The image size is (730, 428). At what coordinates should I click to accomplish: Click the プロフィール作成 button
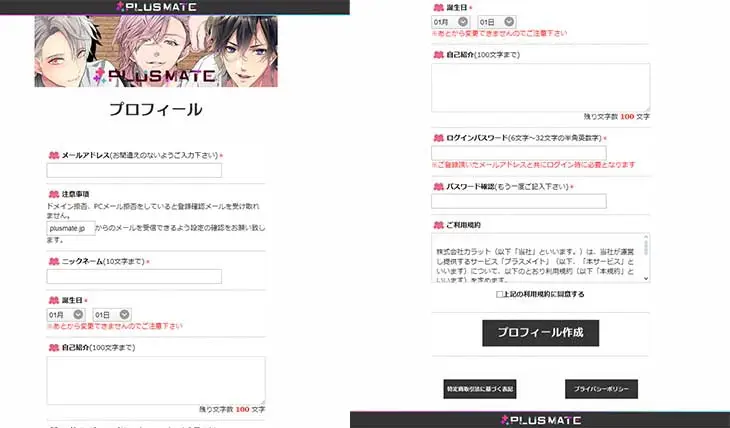tap(541, 333)
